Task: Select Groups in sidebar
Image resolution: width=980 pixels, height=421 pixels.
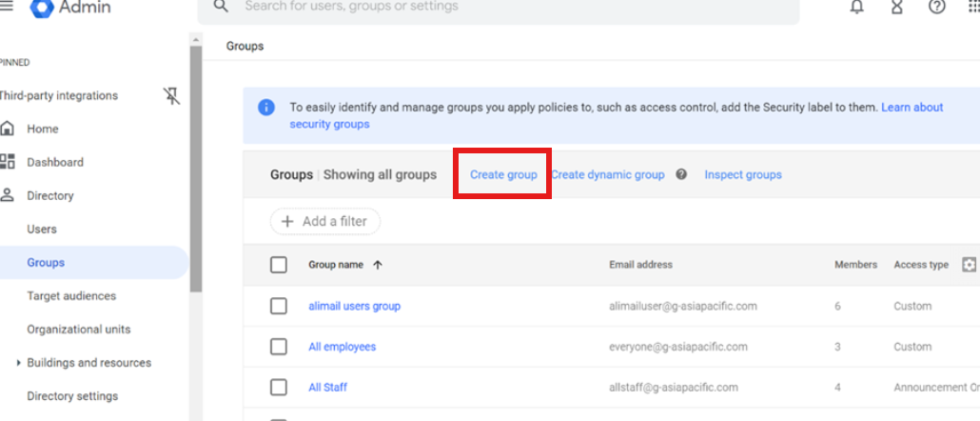Action: (46, 263)
